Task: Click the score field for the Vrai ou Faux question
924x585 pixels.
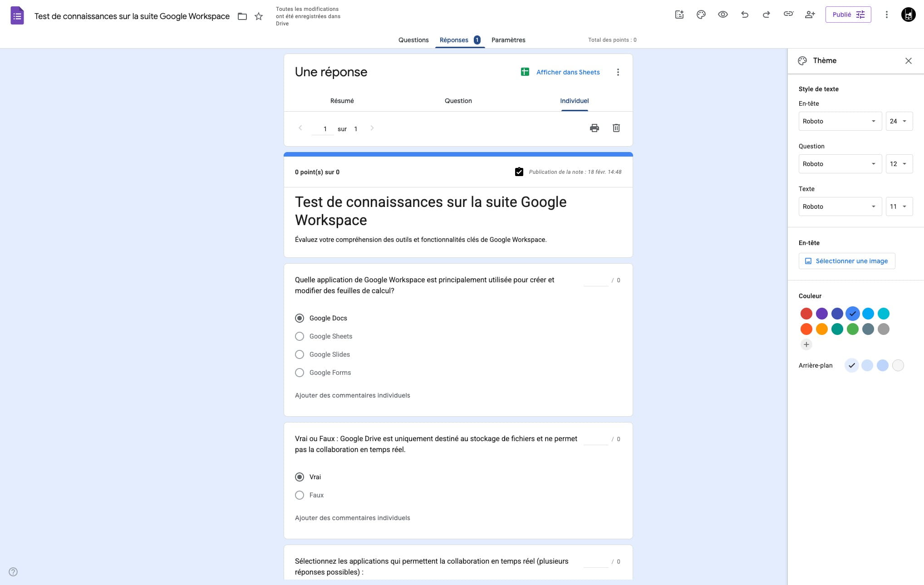Action: (x=595, y=439)
